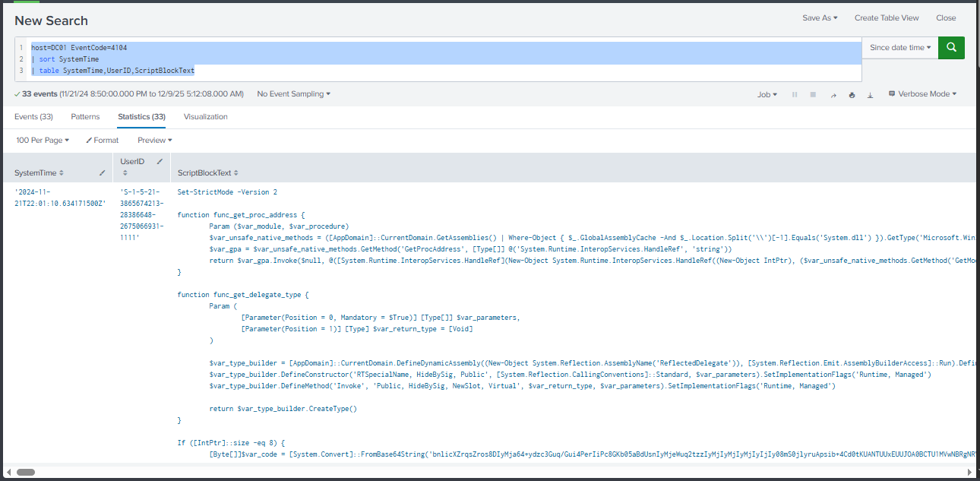Screen dimensions: 980x481
Task: Open the Since date time range picker
Action: click(x=900, y=48)
